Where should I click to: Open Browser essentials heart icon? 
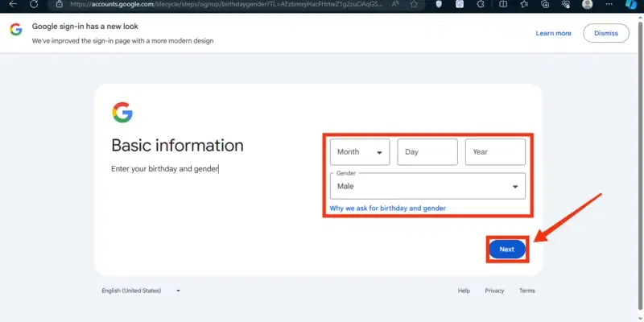(566, 4)
